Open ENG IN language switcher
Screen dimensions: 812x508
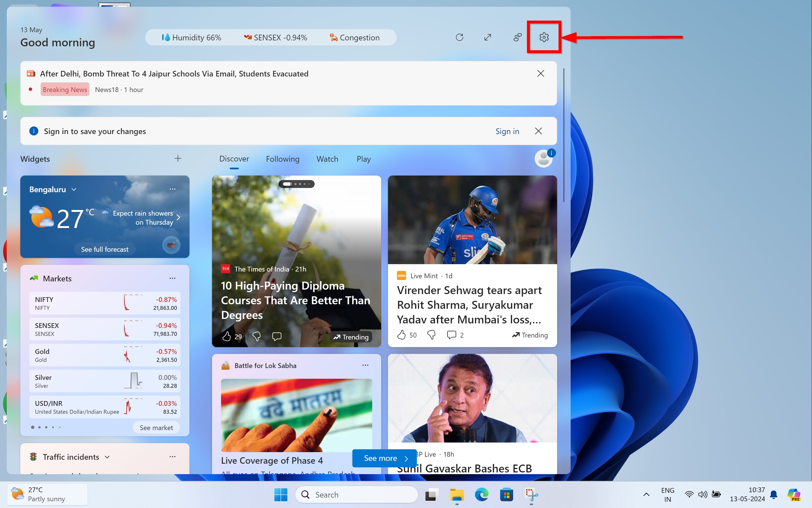click(667, 494)
